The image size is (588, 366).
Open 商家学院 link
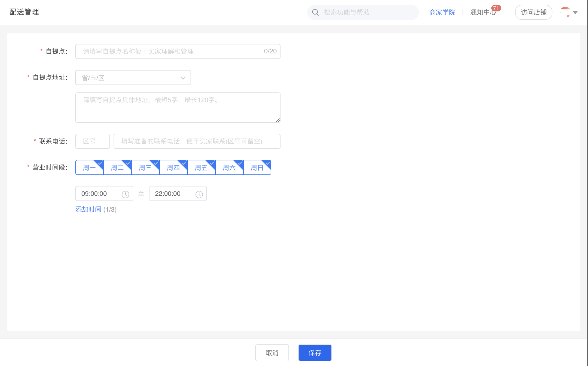tap(442, 12)
